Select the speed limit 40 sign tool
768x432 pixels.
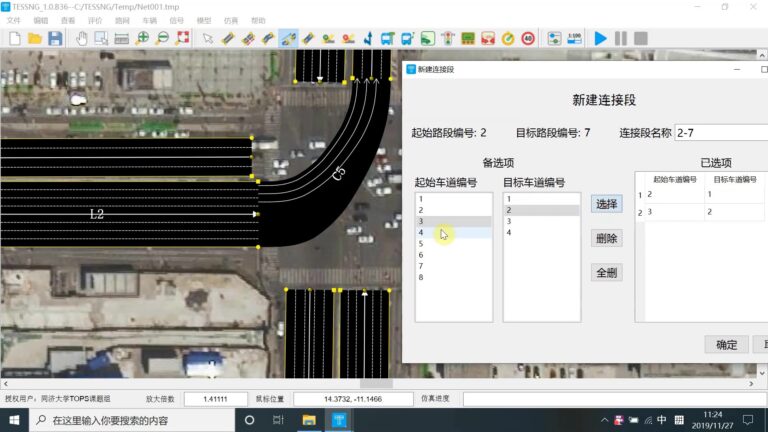528,38
